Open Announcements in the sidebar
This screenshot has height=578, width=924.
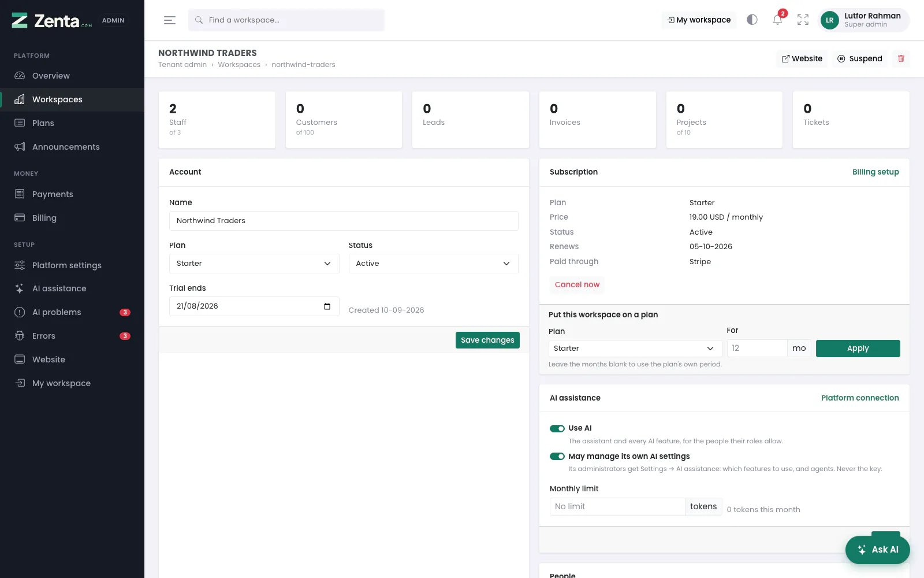(72, 147)
